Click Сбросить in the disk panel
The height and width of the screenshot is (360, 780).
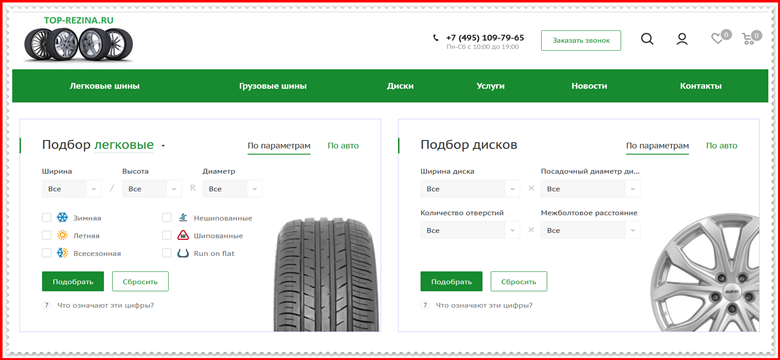coord(519,281)
